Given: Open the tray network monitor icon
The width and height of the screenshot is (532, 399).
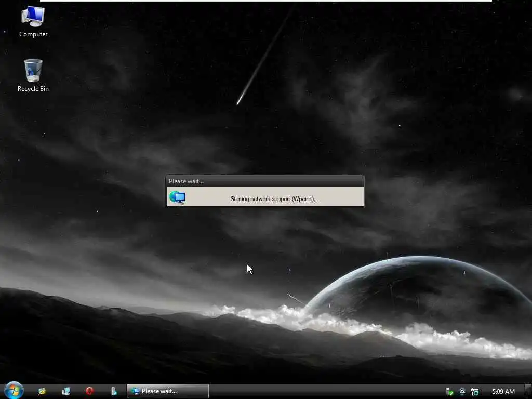Looking at the screenshot, I should (475, 392).
